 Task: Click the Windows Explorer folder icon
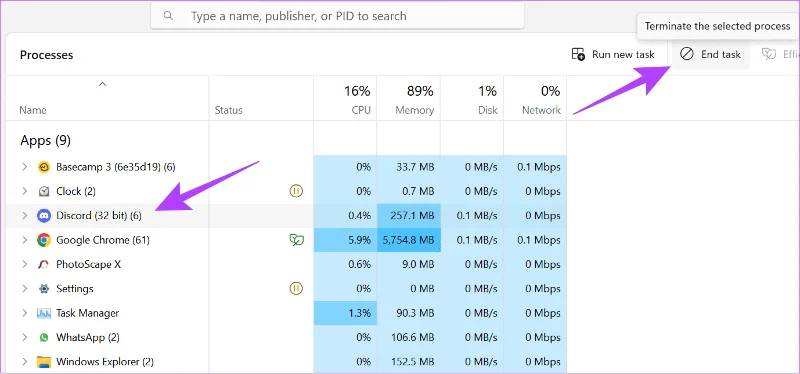pyautogui.click(x=44, y=362)
